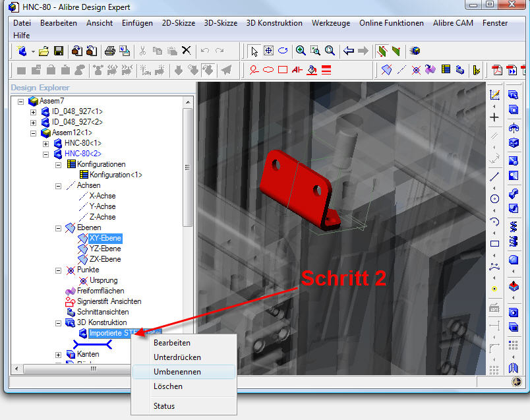Click the Zoom in magnifier with plus sign
530x420 pixels.
301,51
